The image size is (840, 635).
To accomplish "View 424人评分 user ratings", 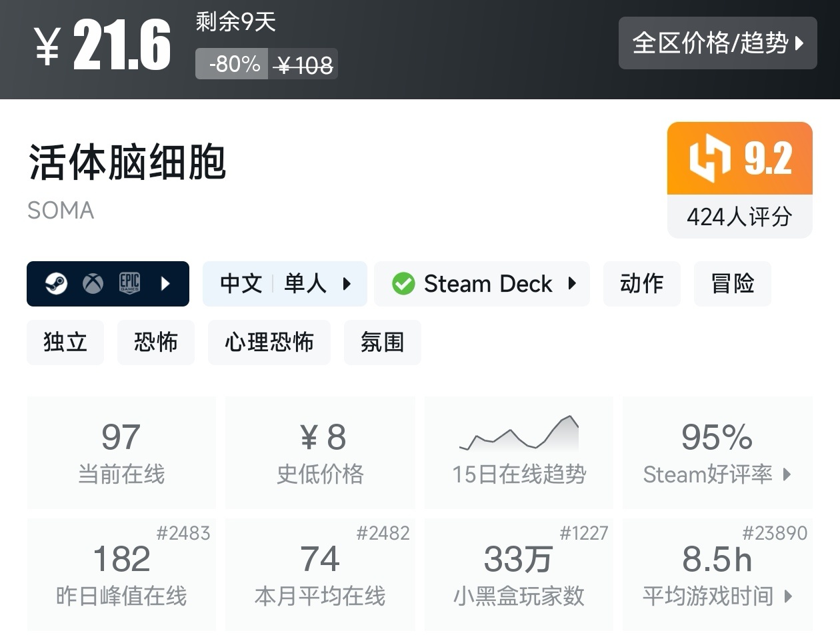I will 739,216.
